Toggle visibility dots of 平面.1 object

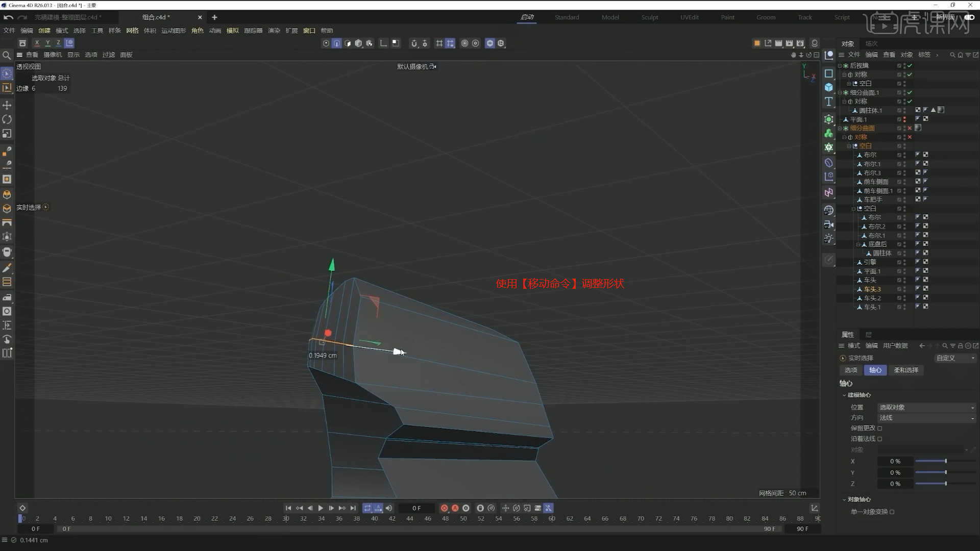pyautogui.click(x=904, y=119)
